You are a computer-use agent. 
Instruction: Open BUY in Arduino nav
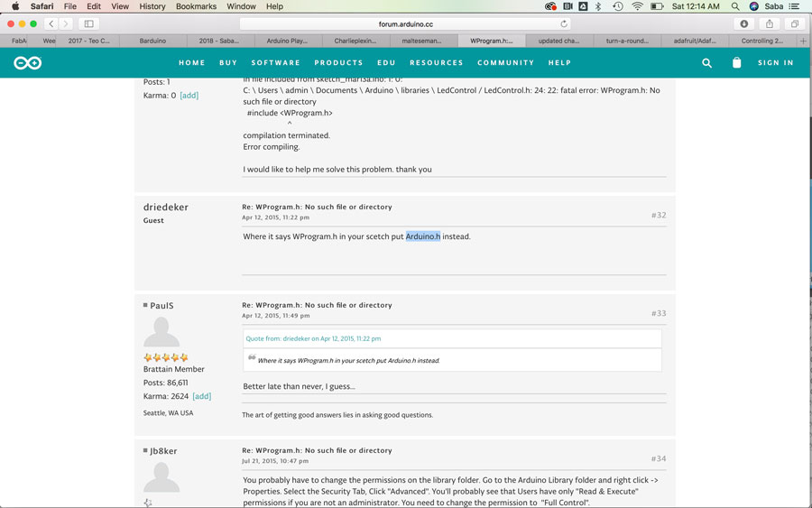pos(228,62)
